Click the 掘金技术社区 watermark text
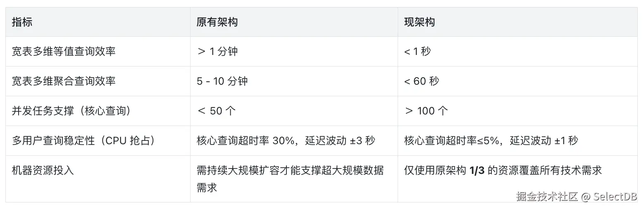 point(546,197)
